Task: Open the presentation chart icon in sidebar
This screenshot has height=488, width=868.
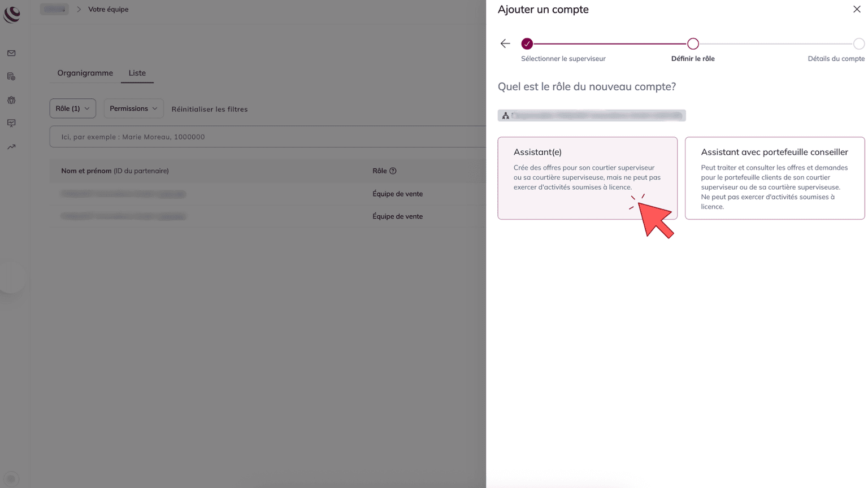Action: (11, 123)
